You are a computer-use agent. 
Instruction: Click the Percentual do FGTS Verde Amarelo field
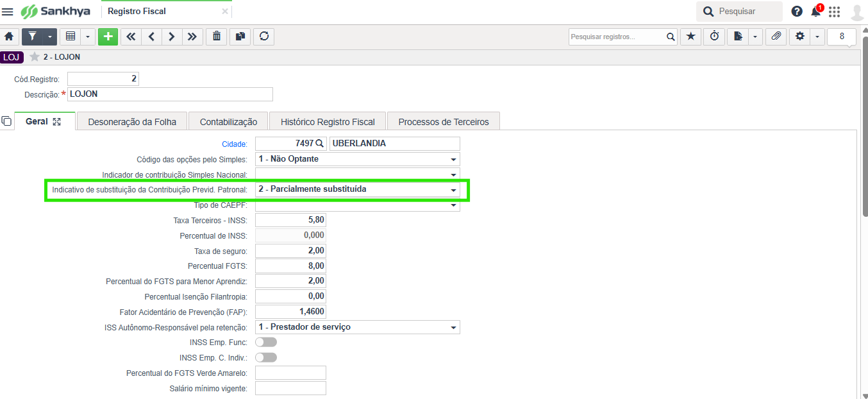[290, 373]
